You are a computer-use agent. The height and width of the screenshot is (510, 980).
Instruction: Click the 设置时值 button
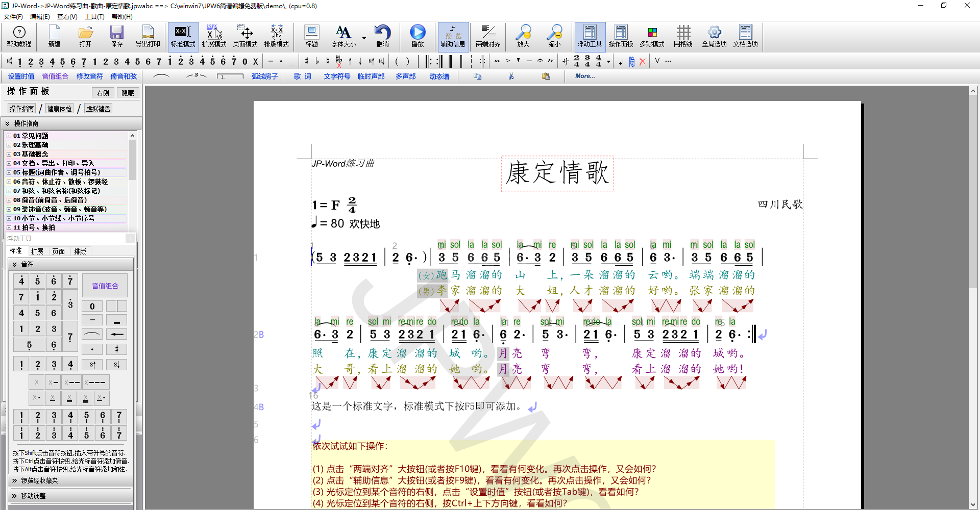(x=21, y=76)
